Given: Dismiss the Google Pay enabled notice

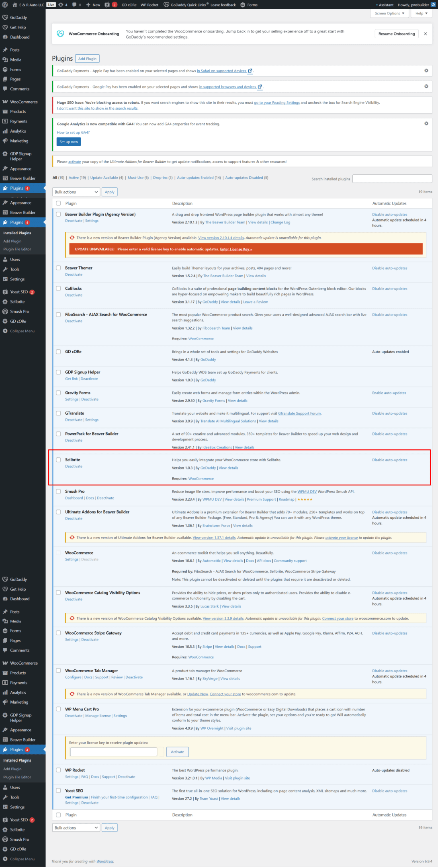Looking at the screenshot, I should tap(426, 86).
